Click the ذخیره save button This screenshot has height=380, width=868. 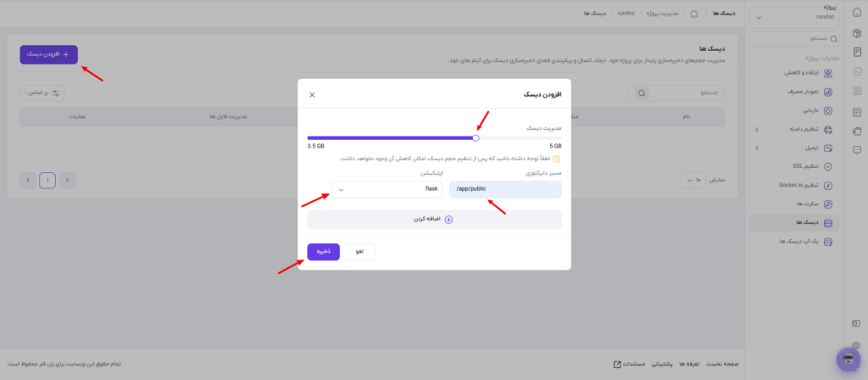(x=323, y=251)
